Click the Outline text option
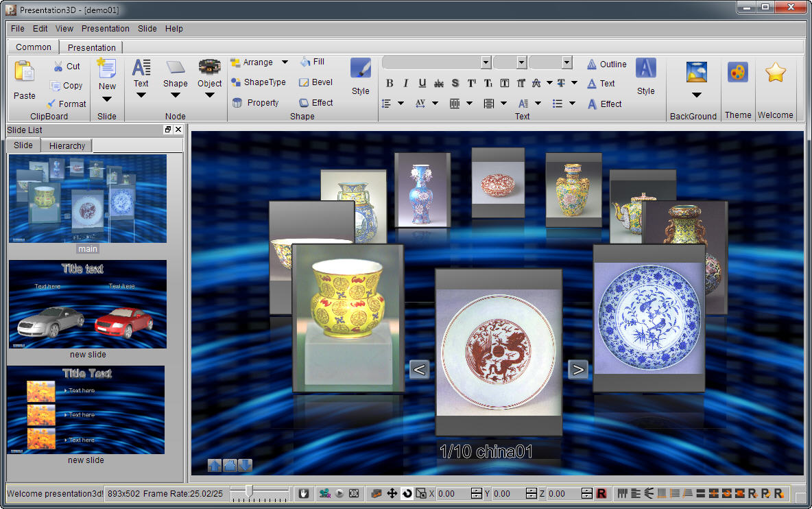 (x=606, y=64)
